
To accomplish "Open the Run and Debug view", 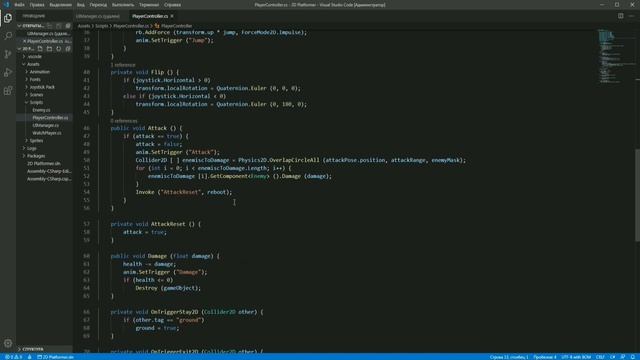I will pos(8,72).
